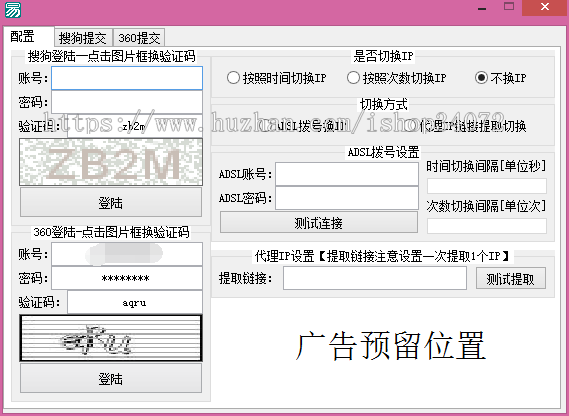Refresh the 360 captcha image
Image resolution: width=569 pixels, height=416 pixels.
pyautogui.click(x=111, y=338)
